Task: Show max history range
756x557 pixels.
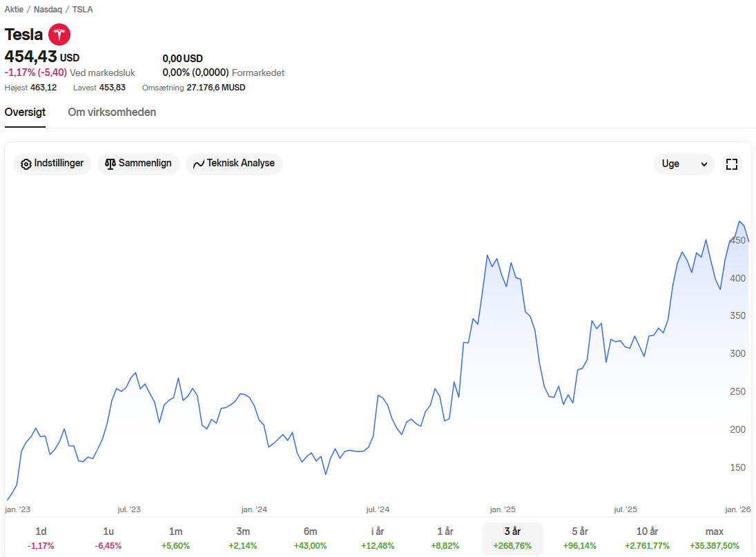Action: tap(715, 538)
